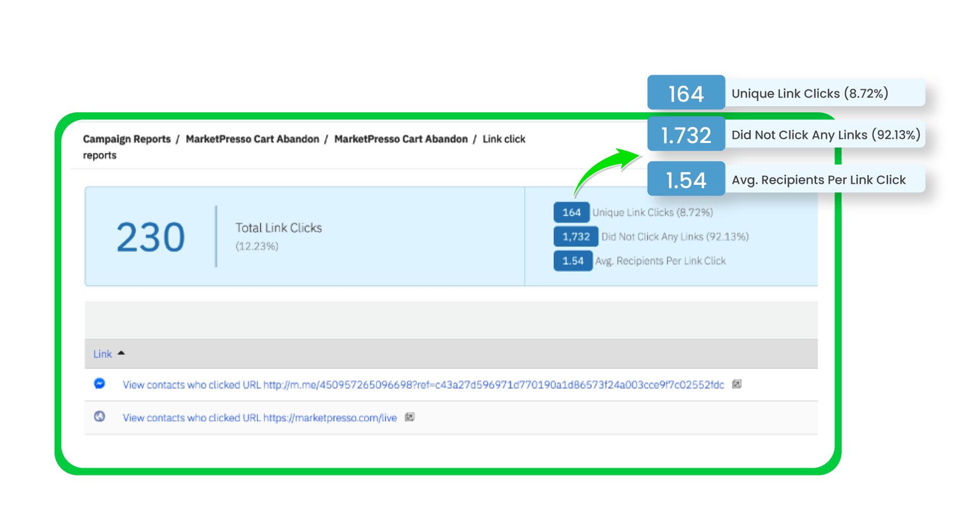
Task: Go to Campaign Reports breadcrumb
Action: tap(127, 139)
